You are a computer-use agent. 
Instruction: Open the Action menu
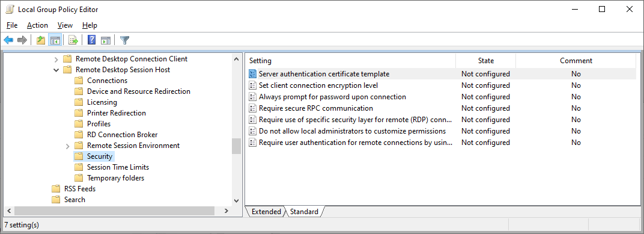click(x=37, y=25)
